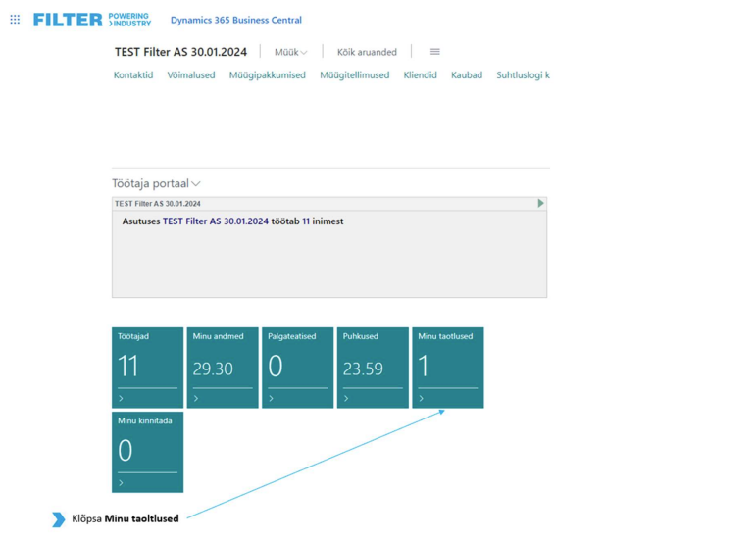Click the Filter Powering Industry logo
The height and width of the screenshot is (541, 756).
pos(92,20)
